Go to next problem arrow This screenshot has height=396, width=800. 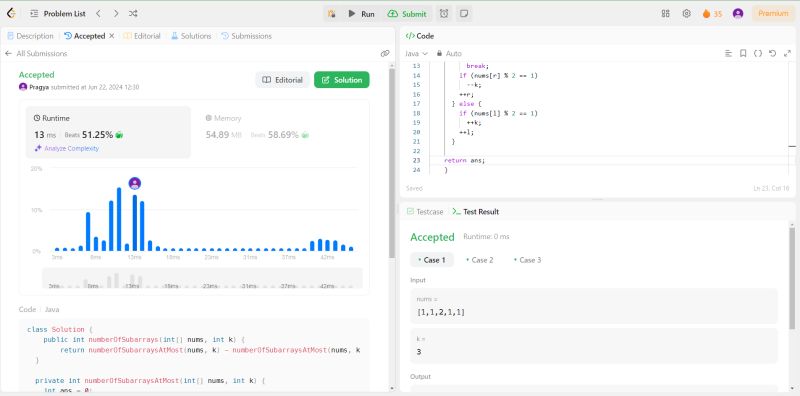(x=116, y=14)
